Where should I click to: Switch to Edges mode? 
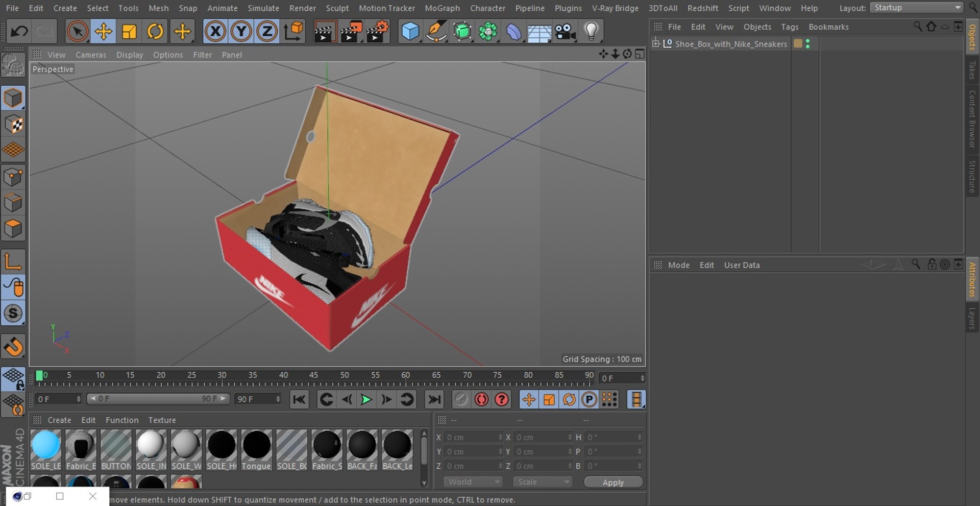13,203
